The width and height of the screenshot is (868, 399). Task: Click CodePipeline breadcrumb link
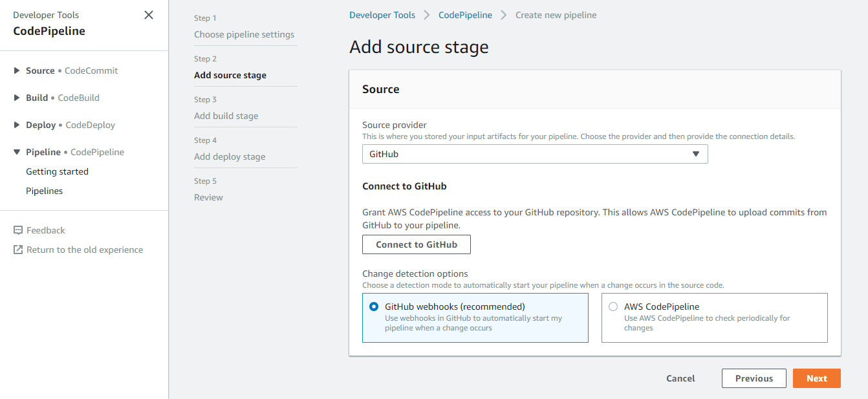(465, 15)
